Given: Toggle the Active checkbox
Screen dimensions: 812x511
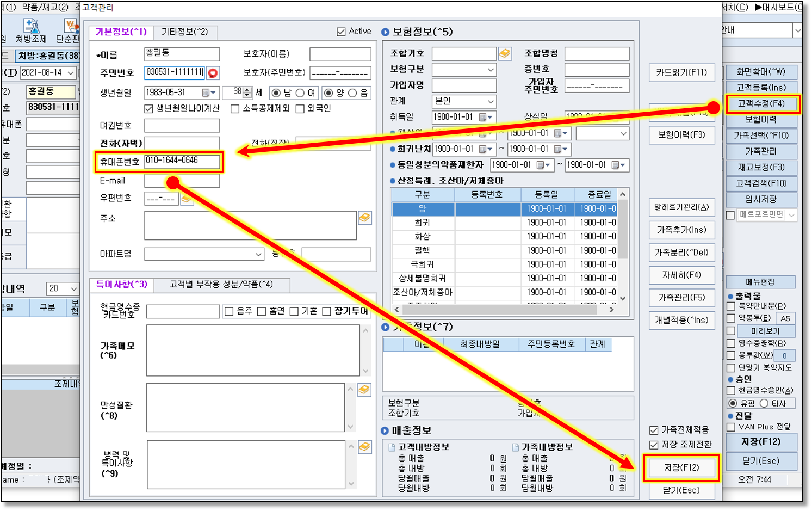Looking at the screenshot, I should tap(341, 32).
